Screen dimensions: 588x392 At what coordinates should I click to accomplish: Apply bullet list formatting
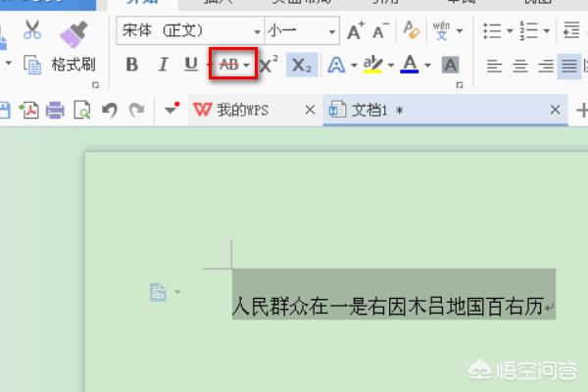[492, 30]
